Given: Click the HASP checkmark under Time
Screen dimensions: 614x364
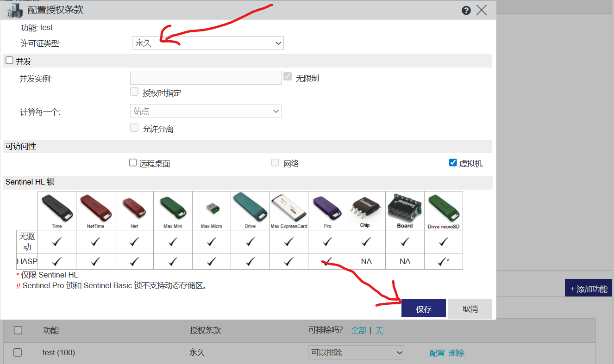Looking at the screenshot, I should (x=57, y=261).
